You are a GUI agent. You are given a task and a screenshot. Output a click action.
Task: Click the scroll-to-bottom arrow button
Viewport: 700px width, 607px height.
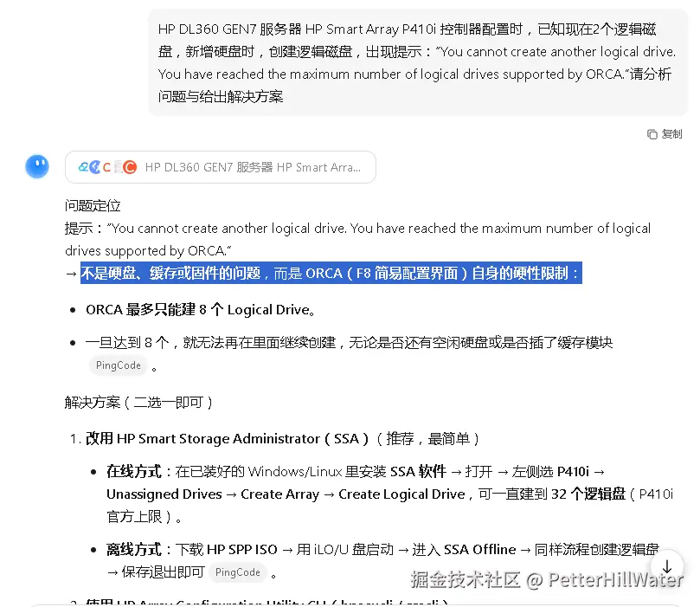[x=666, y=567]
